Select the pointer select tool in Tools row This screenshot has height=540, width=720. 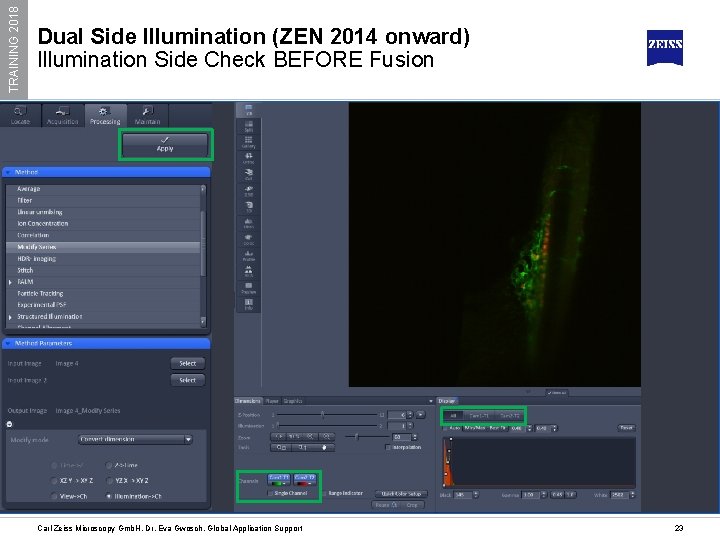pyautogui.click(x=303, y=447)
